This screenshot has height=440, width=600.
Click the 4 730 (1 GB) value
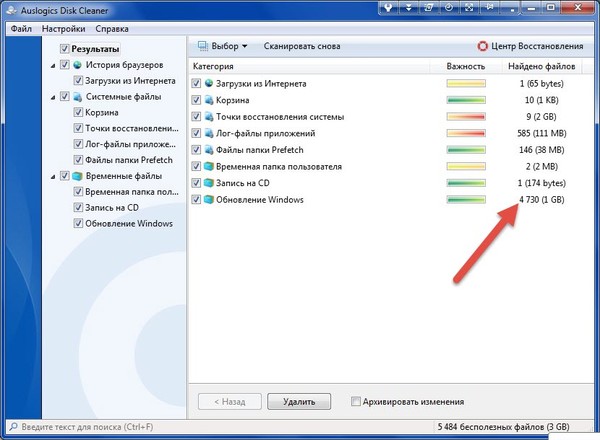click(x=541, y=200)
